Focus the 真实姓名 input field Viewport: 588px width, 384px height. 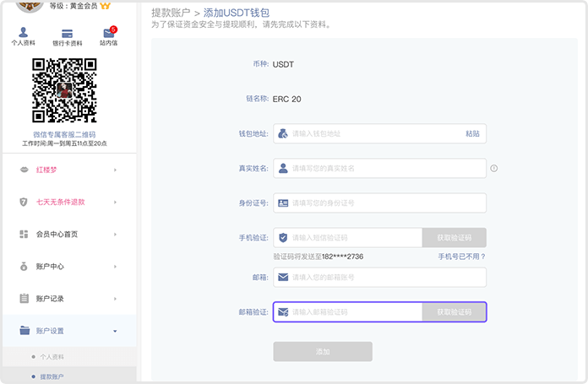(379, 168)
